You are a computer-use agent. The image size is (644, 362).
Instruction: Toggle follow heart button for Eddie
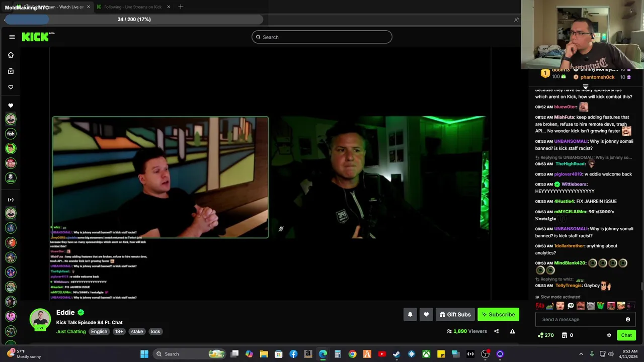tap(426, 314)
